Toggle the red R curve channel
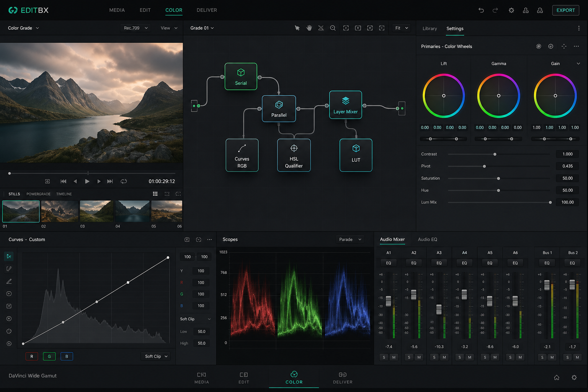 click(x=32, y=356)
